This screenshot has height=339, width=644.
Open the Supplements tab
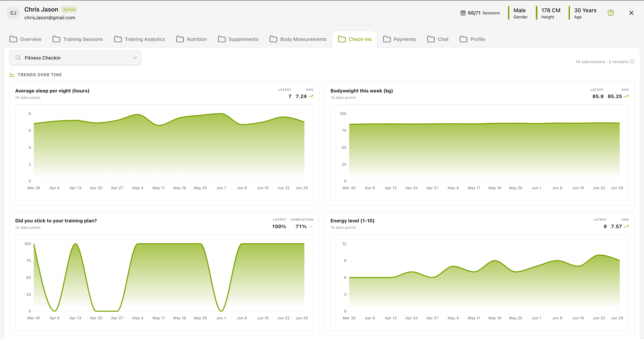click(x=238, y=39)
